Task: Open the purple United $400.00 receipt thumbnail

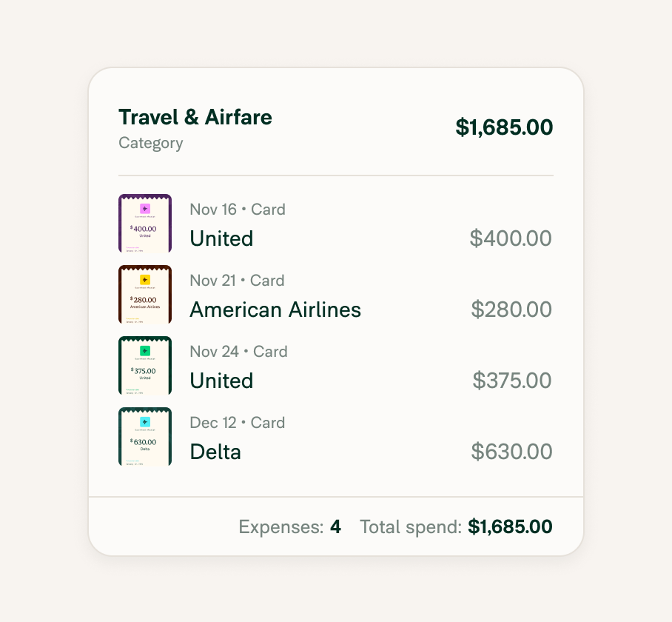Action: point(145,224)
